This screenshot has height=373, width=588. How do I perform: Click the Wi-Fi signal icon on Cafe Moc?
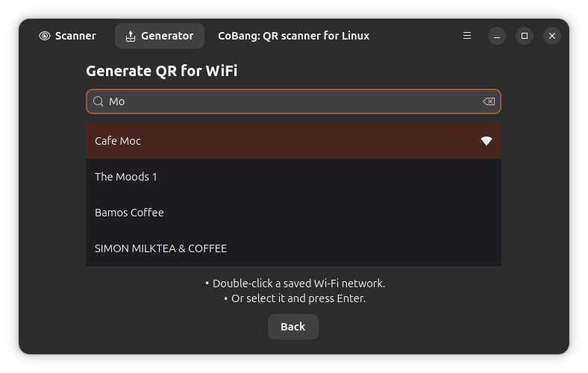pyautogui.click(x=486, y=141)
